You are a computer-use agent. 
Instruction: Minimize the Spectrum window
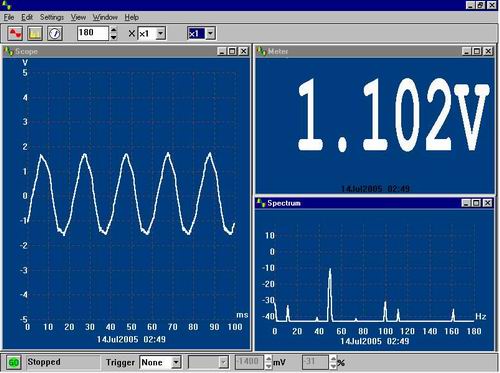[466, 203]
